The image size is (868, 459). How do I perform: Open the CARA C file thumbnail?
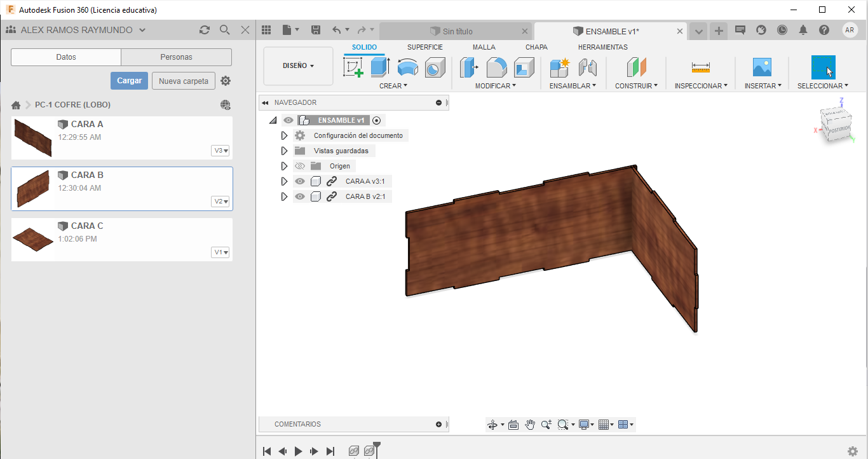[33, 239]
